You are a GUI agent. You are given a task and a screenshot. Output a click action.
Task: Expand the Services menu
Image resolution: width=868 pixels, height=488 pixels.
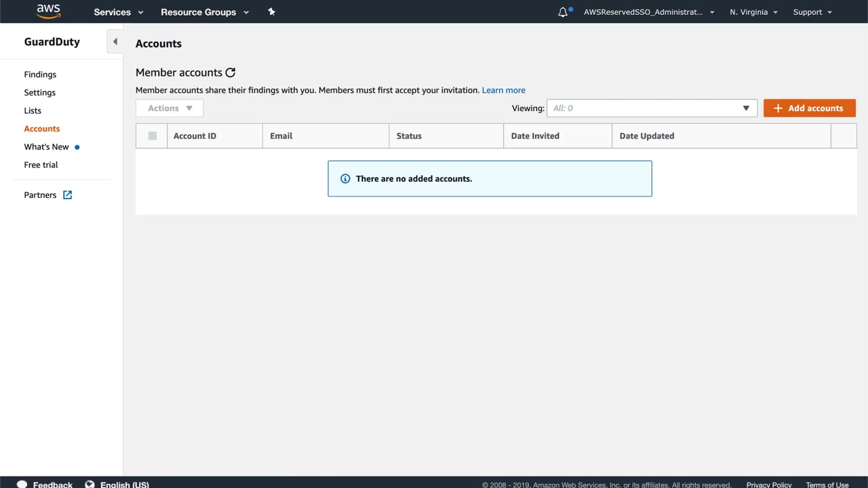tap(119, 12)
